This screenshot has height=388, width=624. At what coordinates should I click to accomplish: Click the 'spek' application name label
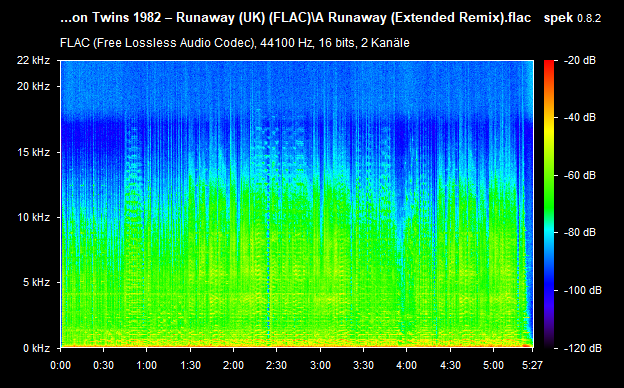click(558, 18)
